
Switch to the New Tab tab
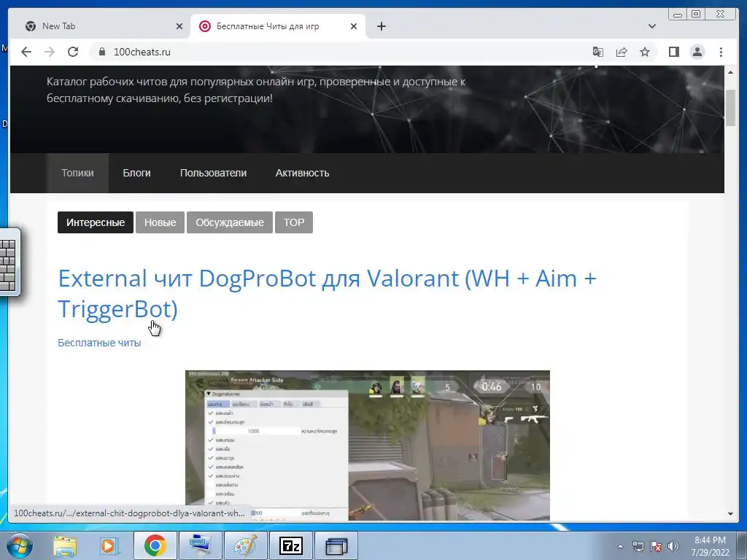tap(100, 27)
